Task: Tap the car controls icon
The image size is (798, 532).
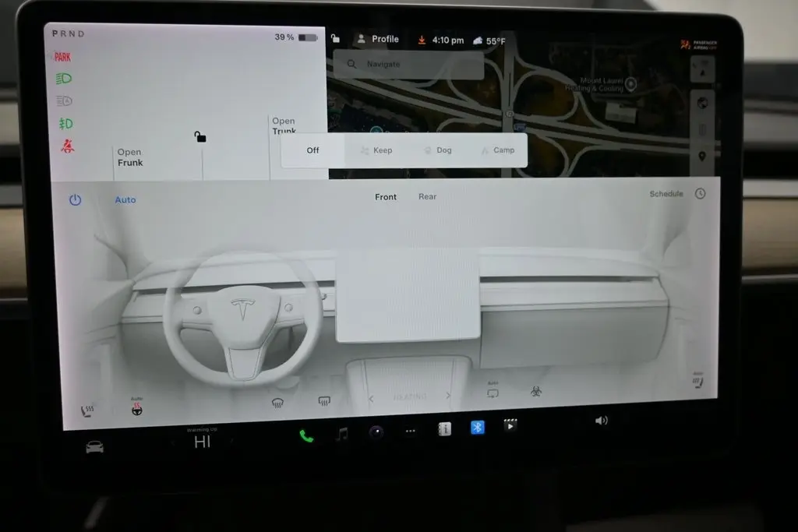Action: click(94, 446)
